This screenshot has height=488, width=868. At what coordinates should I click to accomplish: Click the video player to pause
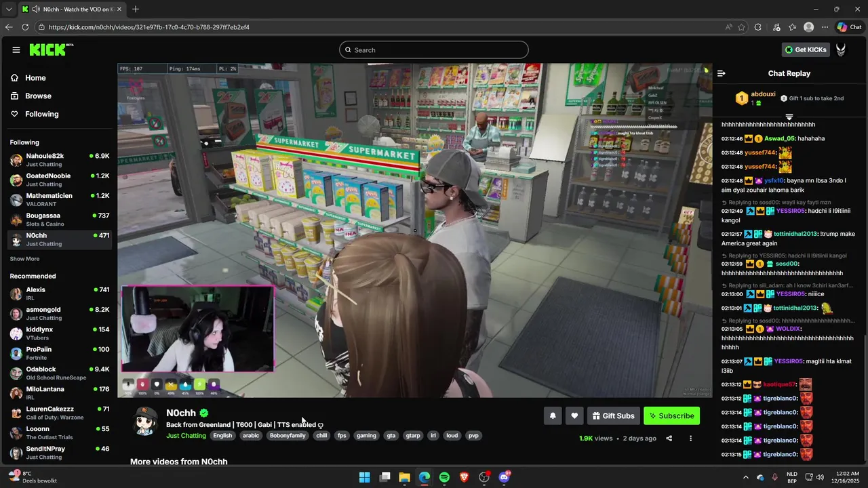pos(414,230)
